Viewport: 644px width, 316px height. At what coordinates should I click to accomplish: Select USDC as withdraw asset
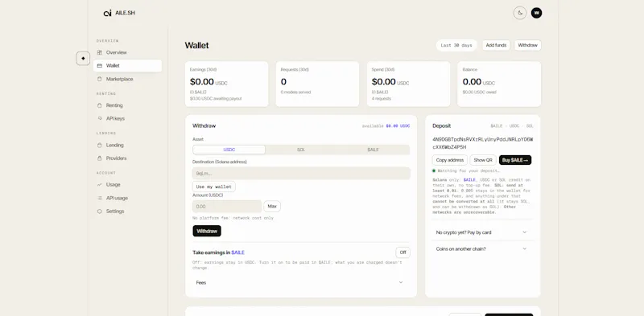pyautogui.click(x=229, y=150)
